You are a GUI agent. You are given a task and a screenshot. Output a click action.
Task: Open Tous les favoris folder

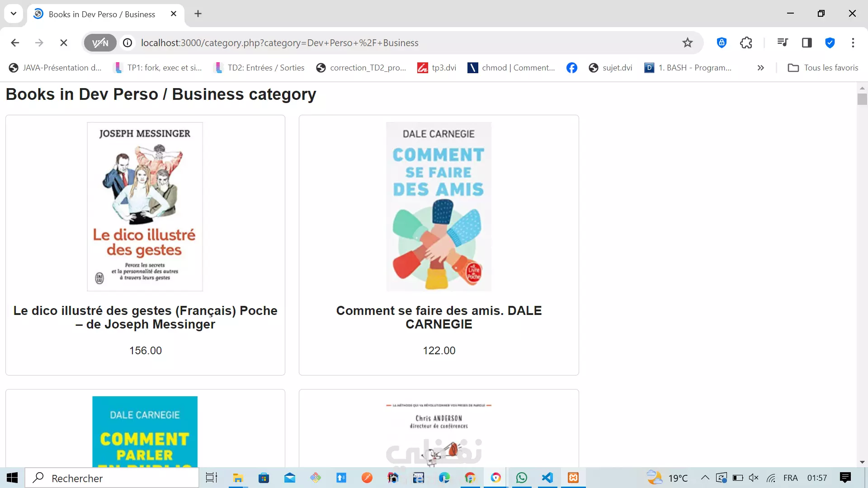pos(823,68)
